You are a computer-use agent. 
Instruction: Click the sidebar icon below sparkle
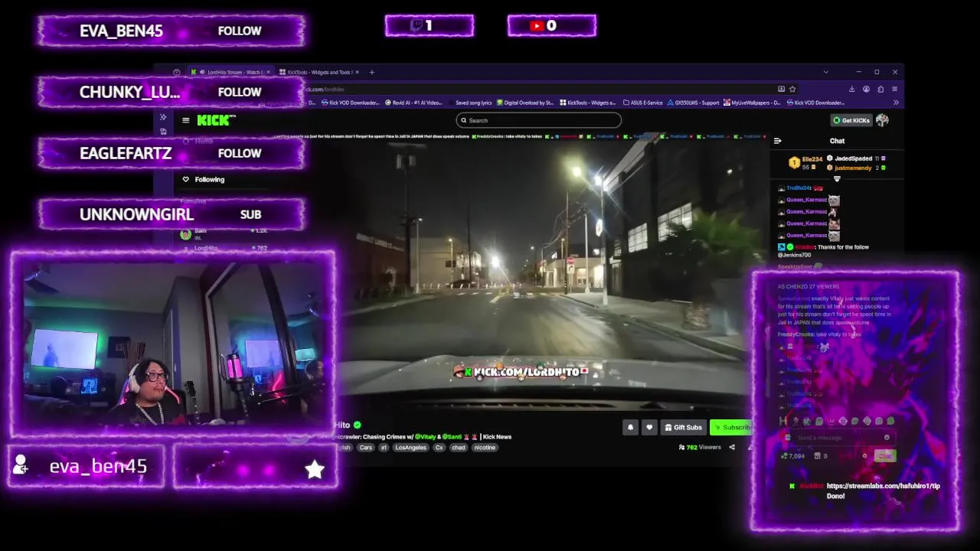(x=163, y=132)
